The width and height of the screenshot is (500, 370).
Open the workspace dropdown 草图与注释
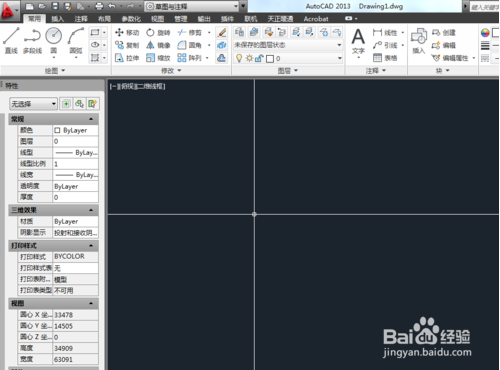point(192,6)
